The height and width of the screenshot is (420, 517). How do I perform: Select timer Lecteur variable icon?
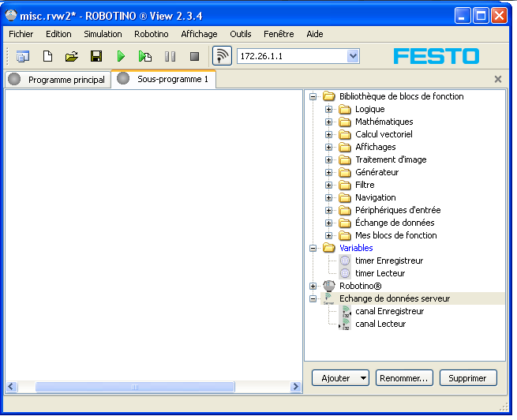click(x=345, y=273)
